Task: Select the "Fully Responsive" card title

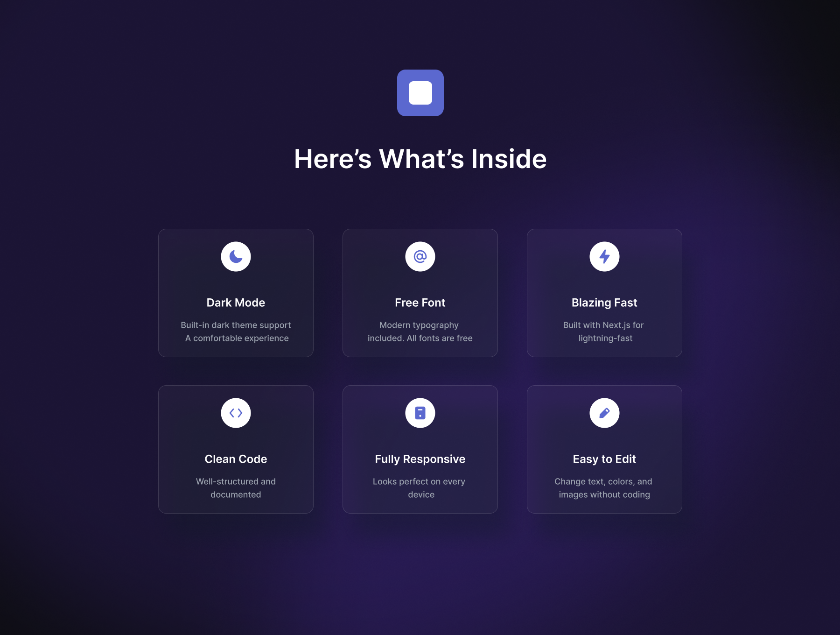Action: tap(420, 459)
